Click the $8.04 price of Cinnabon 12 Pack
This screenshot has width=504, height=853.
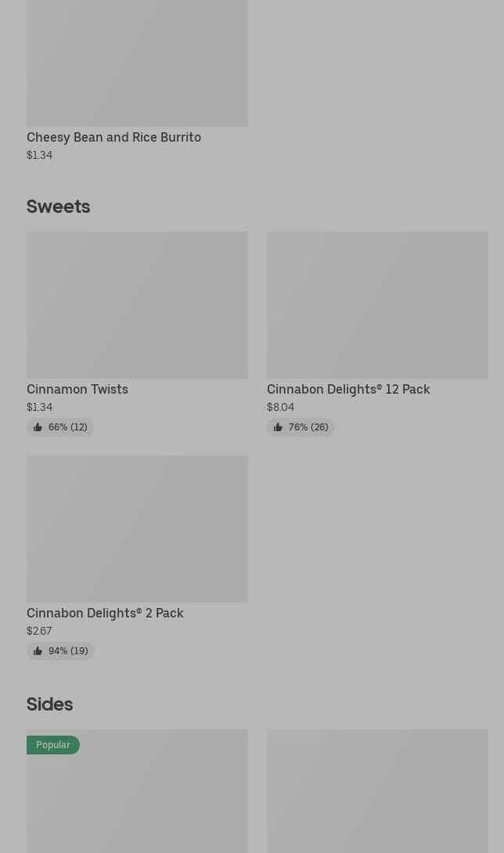pyautogui.click(x=280, y=408)
